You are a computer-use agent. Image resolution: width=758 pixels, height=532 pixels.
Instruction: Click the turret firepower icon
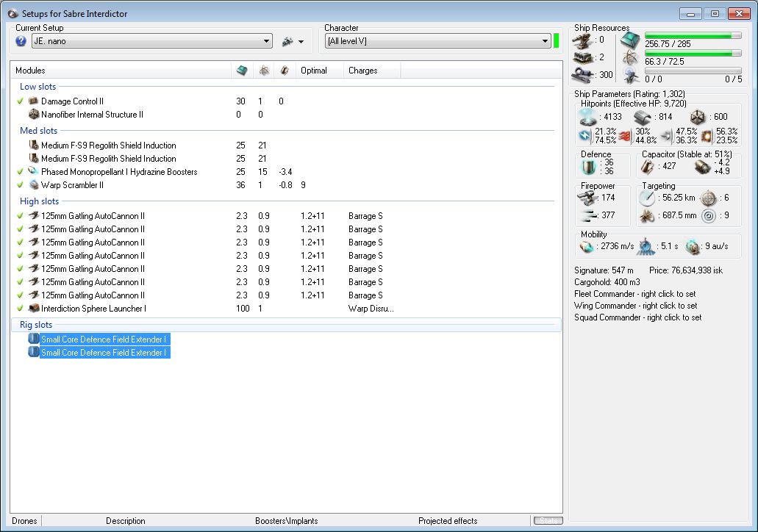587,198
